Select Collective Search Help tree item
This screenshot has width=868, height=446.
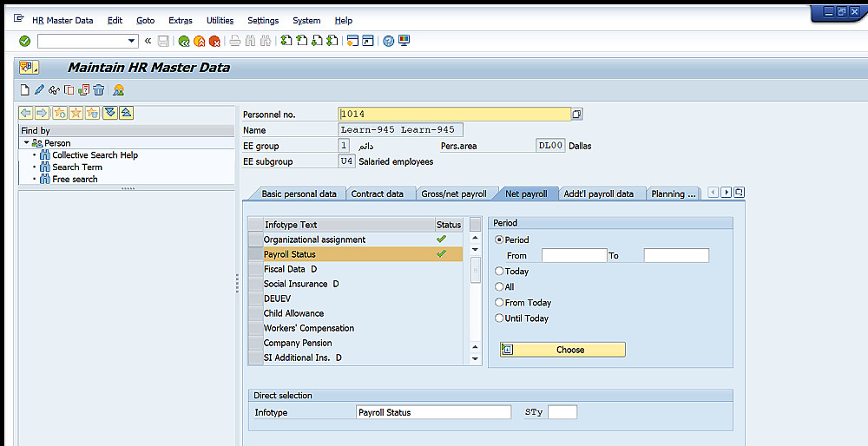tap(95, 155)
